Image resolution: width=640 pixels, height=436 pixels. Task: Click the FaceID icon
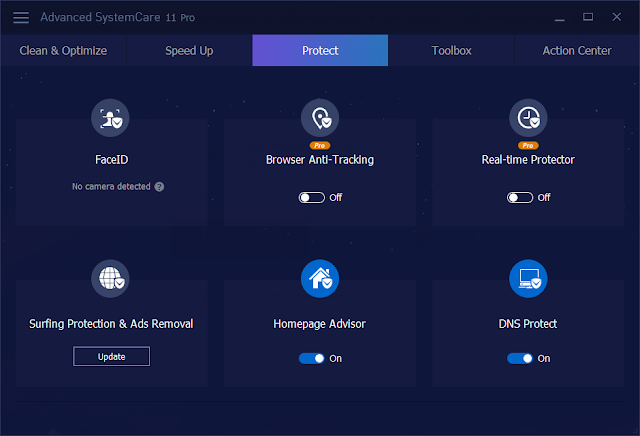pos(110,118)
